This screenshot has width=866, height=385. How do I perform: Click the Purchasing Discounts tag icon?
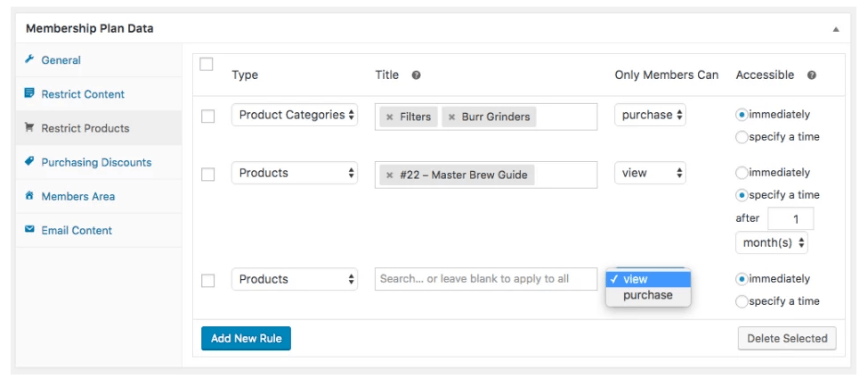pyautogui.click(x=30, y=161)
